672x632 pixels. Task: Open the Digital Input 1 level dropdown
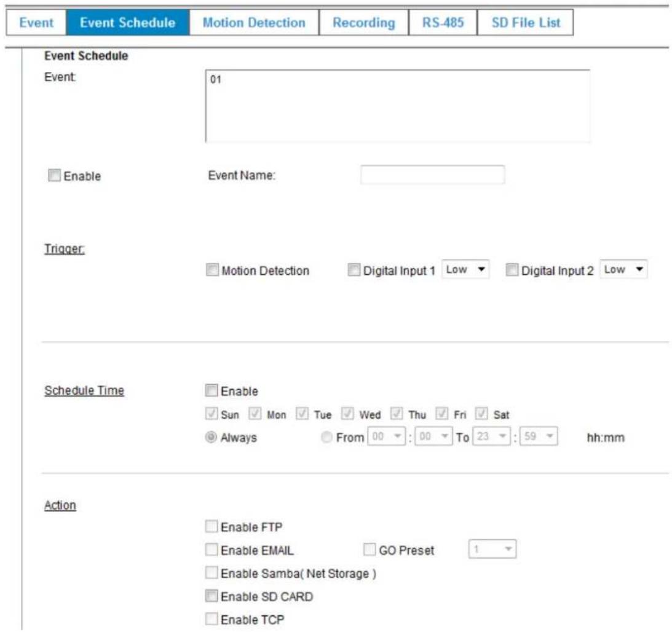[x=465, y=269]
